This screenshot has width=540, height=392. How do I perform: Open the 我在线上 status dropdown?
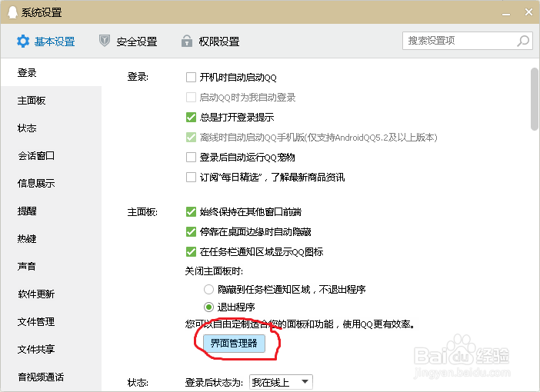[281, 382]
